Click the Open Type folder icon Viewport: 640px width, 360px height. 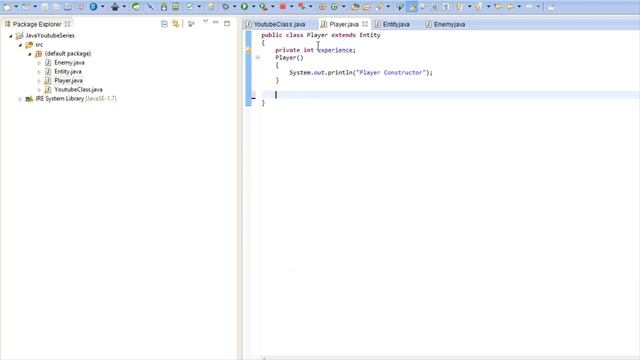355,7
